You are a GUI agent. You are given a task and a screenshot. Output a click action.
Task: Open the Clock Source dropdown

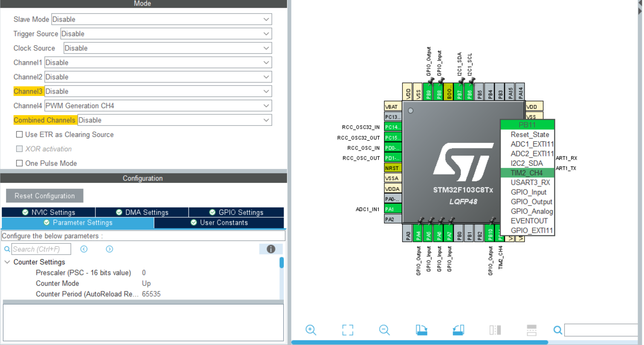tap(168, 48)
